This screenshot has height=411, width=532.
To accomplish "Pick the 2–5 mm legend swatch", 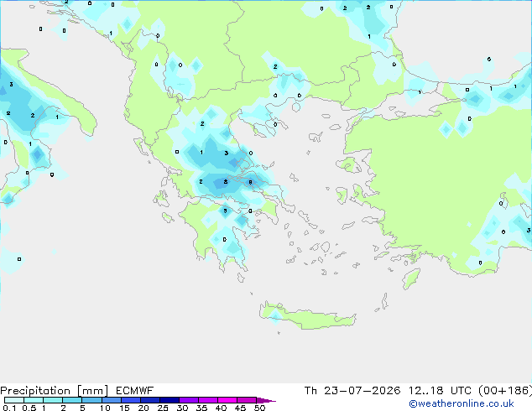I will click(x=72, y=400).
